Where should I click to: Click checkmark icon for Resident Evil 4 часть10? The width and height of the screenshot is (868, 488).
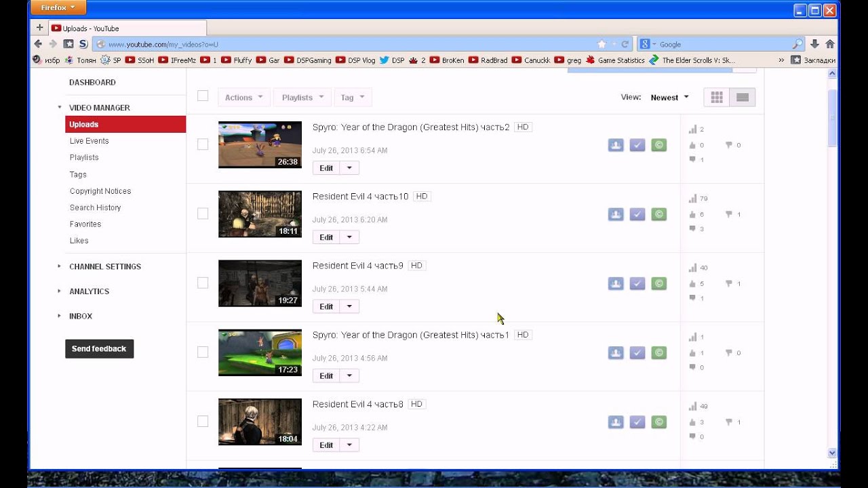[x=637, y=214]
